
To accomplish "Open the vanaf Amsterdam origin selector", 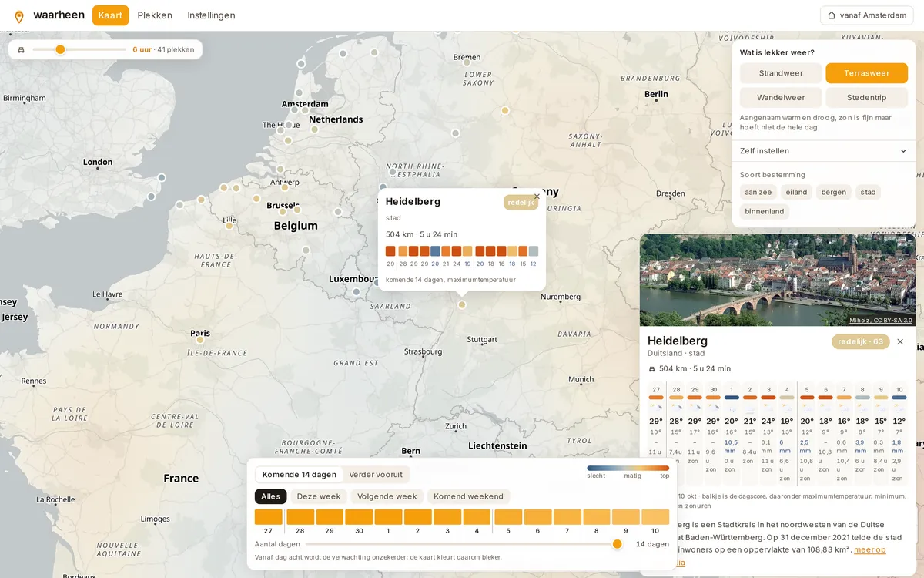I will click(x=867, y=15).
